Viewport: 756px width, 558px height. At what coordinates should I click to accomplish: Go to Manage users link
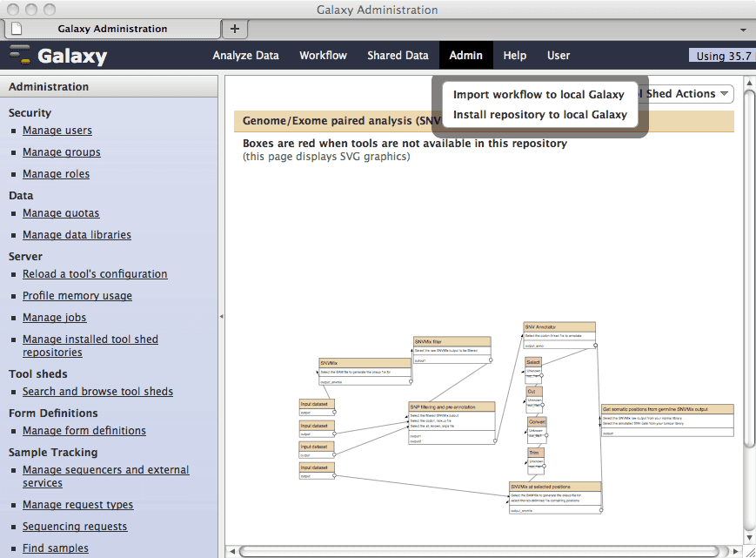click(57, 131)
